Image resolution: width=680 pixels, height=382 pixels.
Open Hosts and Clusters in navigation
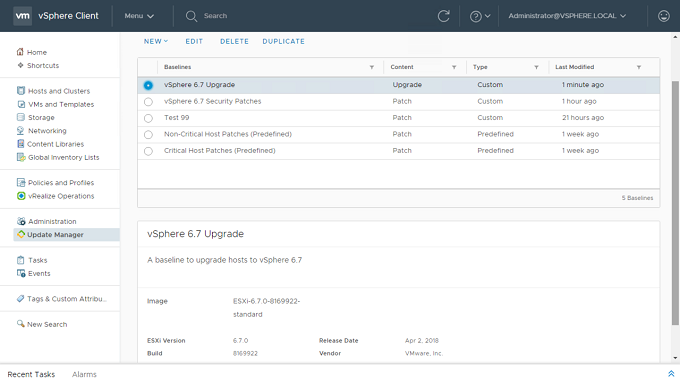click(x=59, y=91)
